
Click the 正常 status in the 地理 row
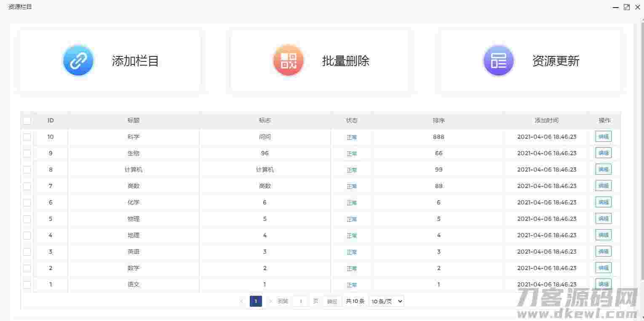pyautogui.click(x=352, y=236)
